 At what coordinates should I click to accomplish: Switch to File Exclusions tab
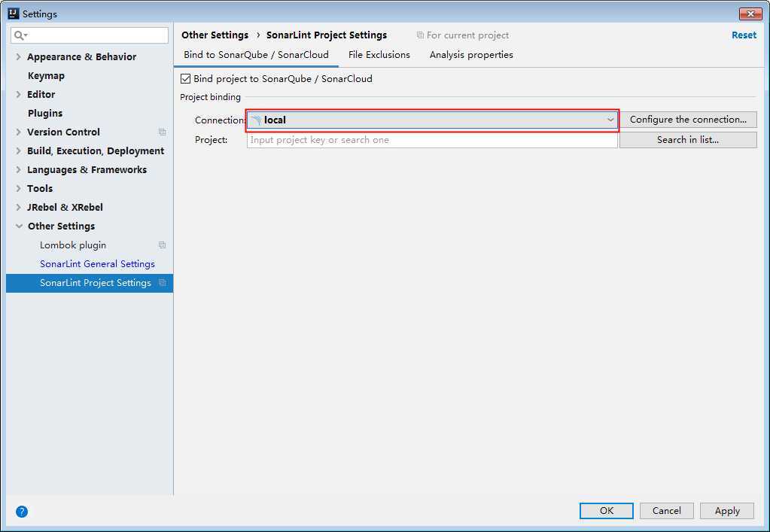point(379,55)
